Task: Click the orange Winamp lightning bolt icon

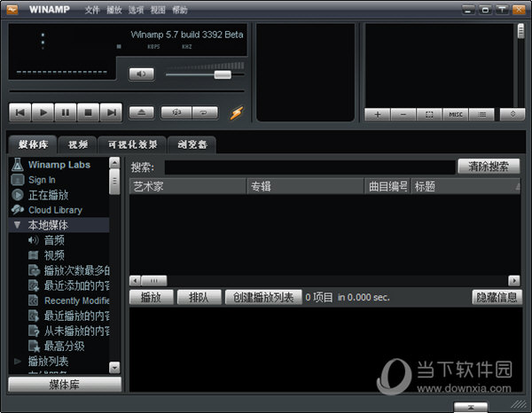Action: point(237,113)
